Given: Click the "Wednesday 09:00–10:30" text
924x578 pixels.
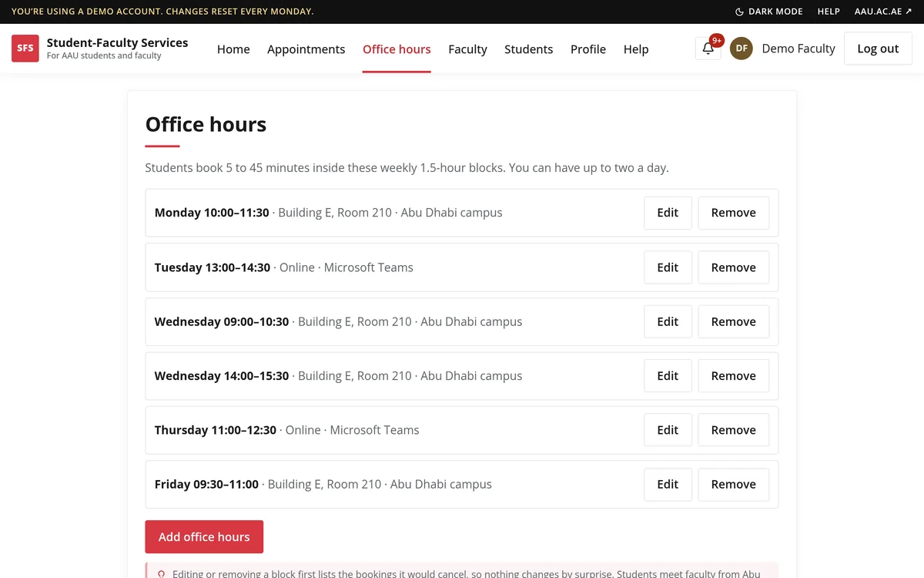Looking at the screenshot, I should point(222,321).
